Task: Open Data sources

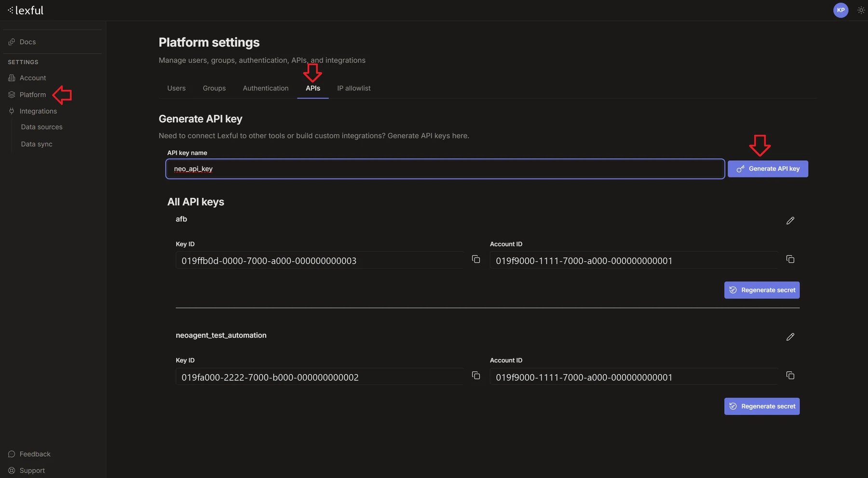Action: (41, 127)
